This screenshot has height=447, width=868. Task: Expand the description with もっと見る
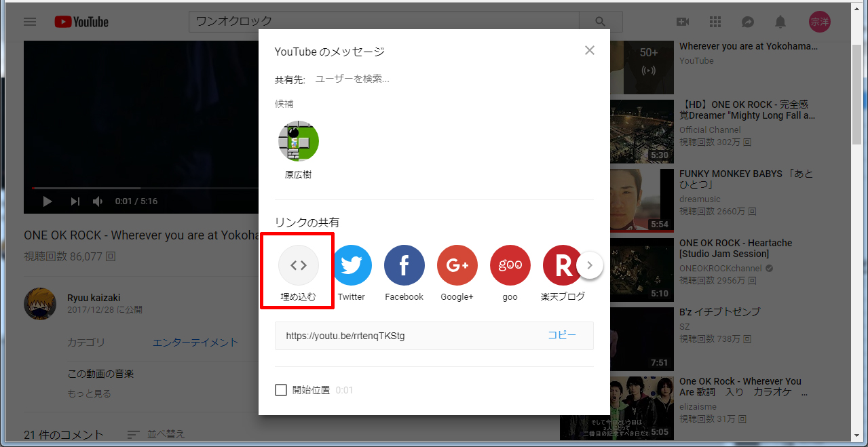tap(89, 393)
